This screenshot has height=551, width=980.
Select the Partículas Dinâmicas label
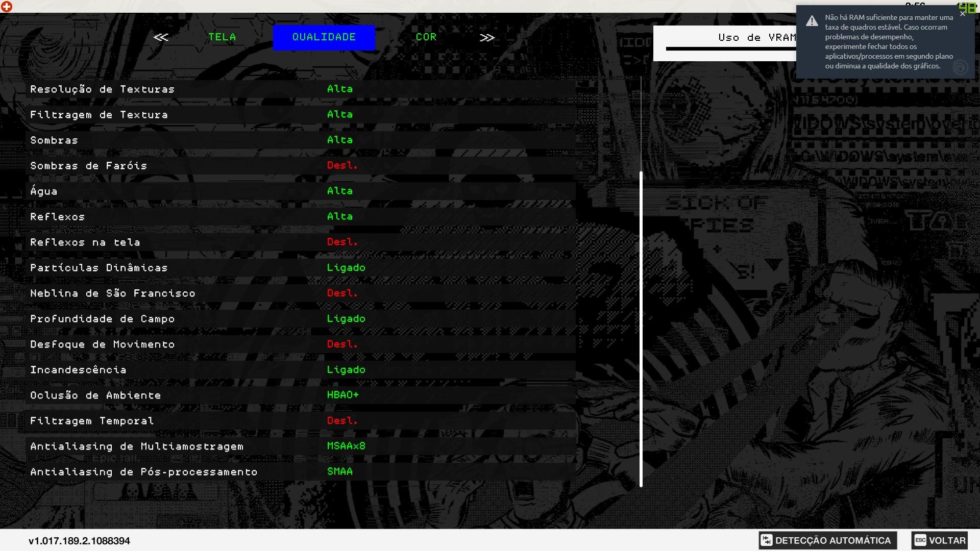click(99, 268)
